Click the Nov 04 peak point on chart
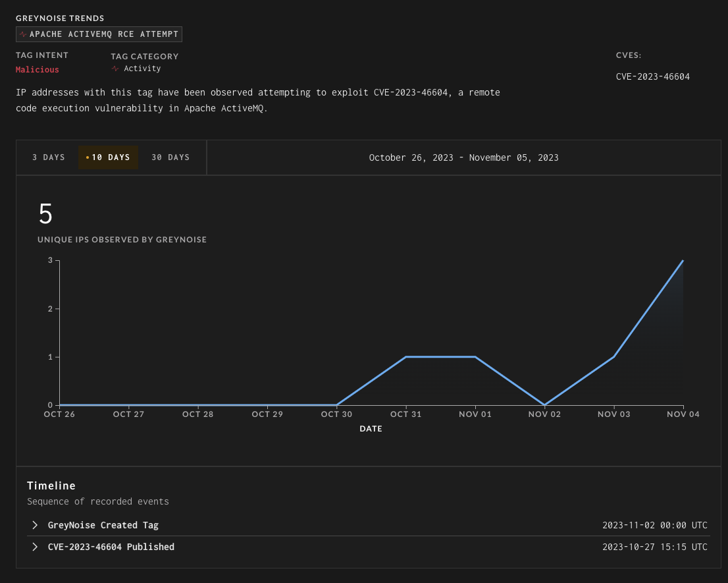 point(683,261)
